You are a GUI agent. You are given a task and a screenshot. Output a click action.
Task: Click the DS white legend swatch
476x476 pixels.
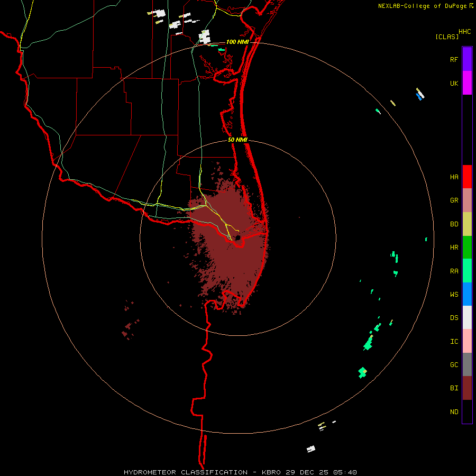pyautogui.click(x=467, y=317)
